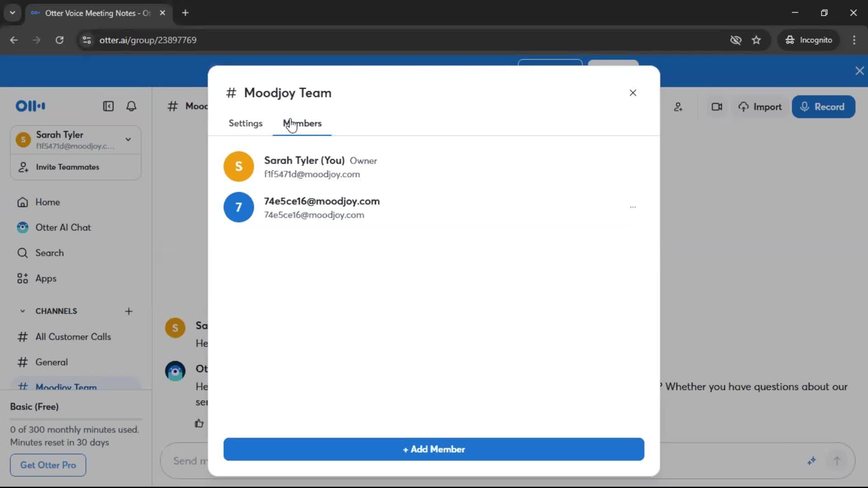This screenshot has height=488, width=868.
Task: Start recording with Record button
Action: coord(823,107)
